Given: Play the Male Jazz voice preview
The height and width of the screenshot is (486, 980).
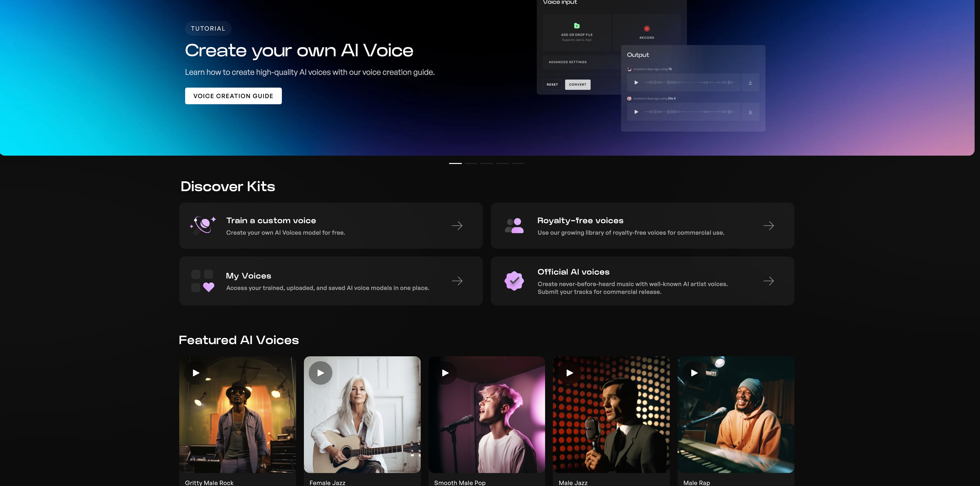Looking at the screenshot, I should point(570,373).
